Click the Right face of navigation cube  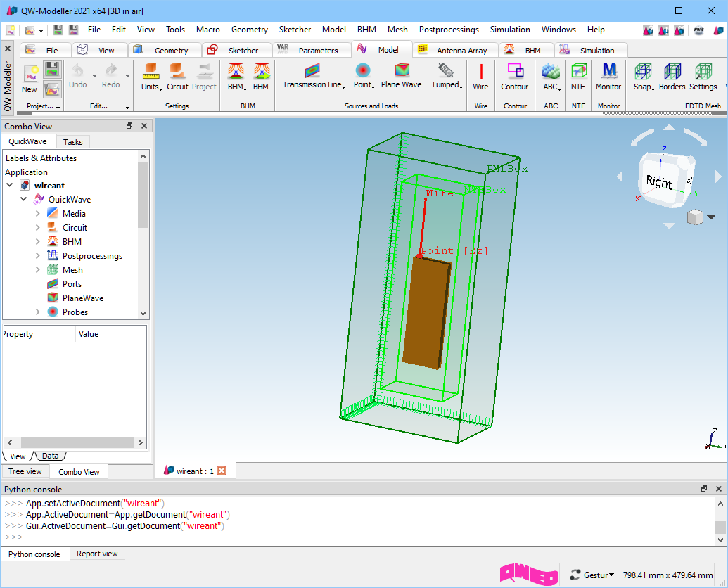[660, 181]
